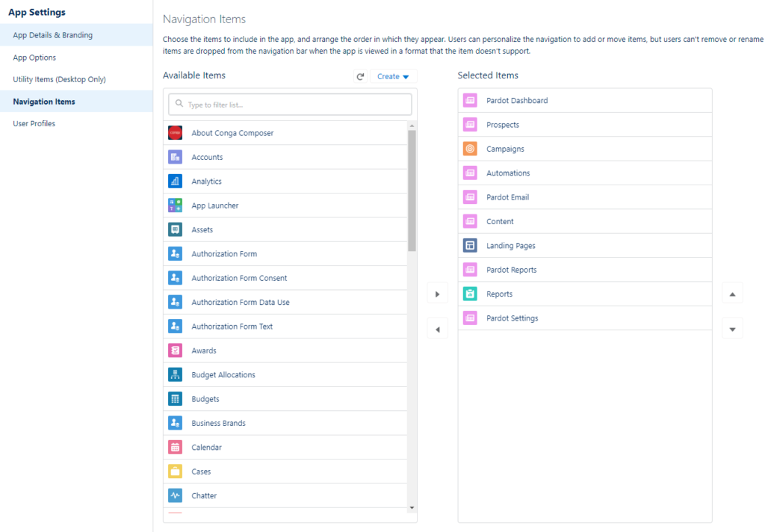765x532 pixels.
Task: Select the Campaigns row label
Action: click(505, 149)
